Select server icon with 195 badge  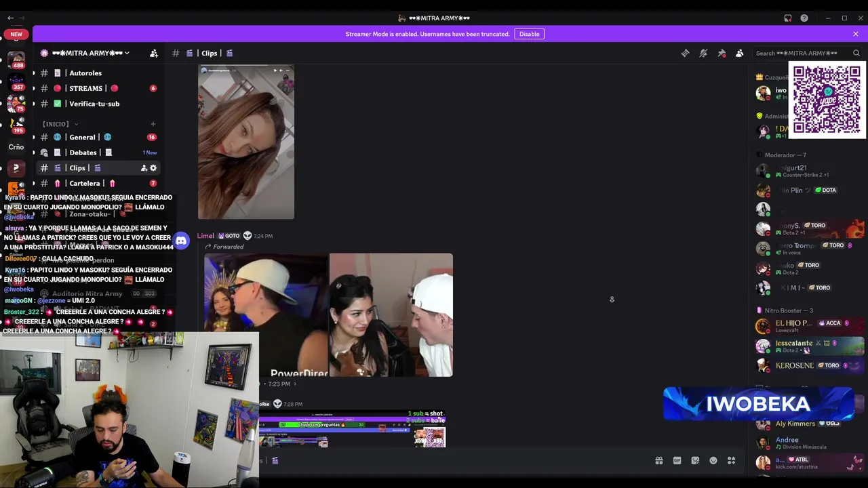(16, 125)
